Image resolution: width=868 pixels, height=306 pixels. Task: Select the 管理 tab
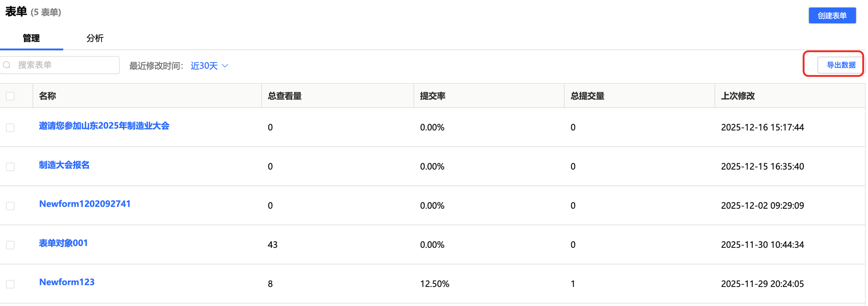coord(31,38)
